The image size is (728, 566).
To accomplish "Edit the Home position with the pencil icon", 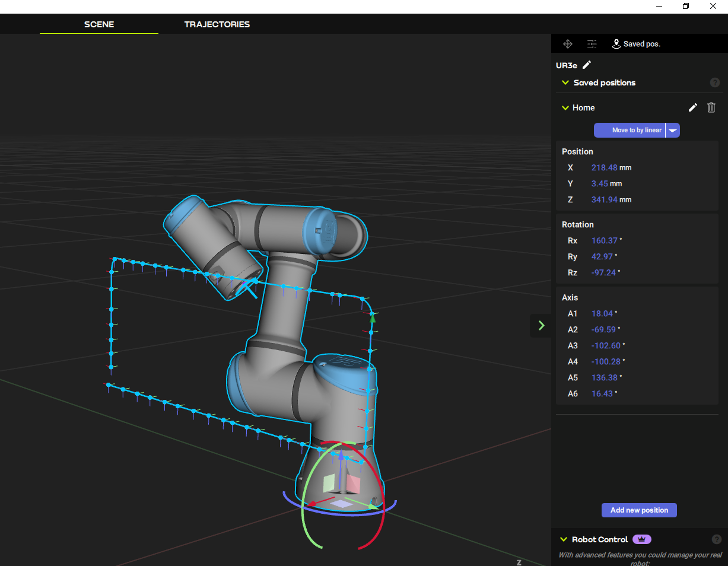I will click(692, 107).
